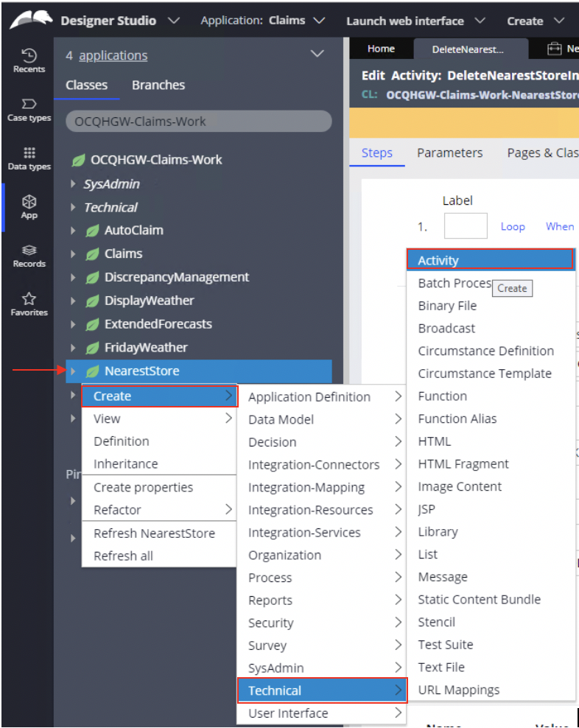The image size is (579, 728).
Task: Select the Technical submenu category
Action: point(322,690)
